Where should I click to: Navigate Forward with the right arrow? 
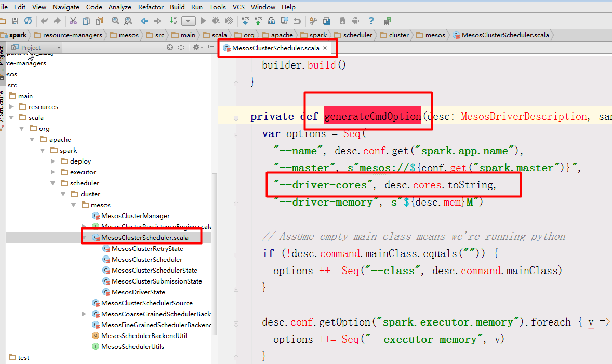tap(157, 21)
